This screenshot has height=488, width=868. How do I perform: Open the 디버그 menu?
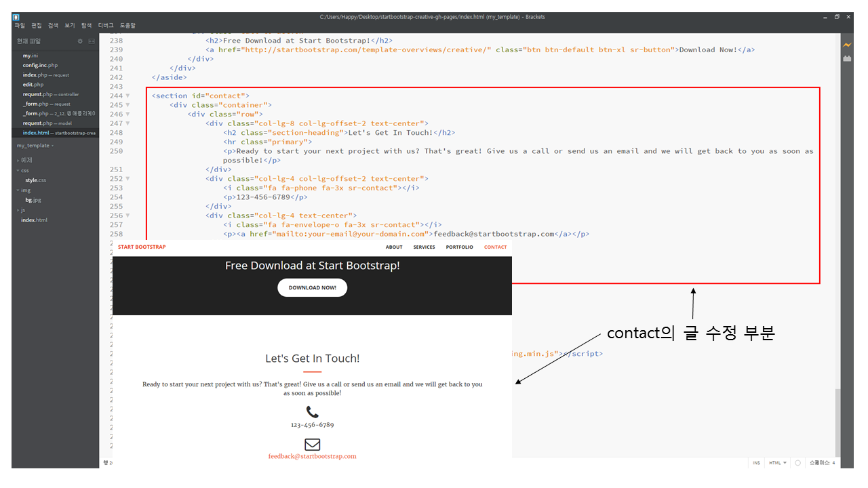click(x=106, y=26)
